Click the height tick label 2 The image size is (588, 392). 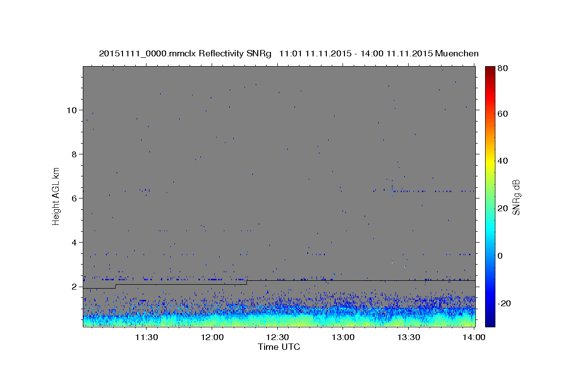pos(74,286)
